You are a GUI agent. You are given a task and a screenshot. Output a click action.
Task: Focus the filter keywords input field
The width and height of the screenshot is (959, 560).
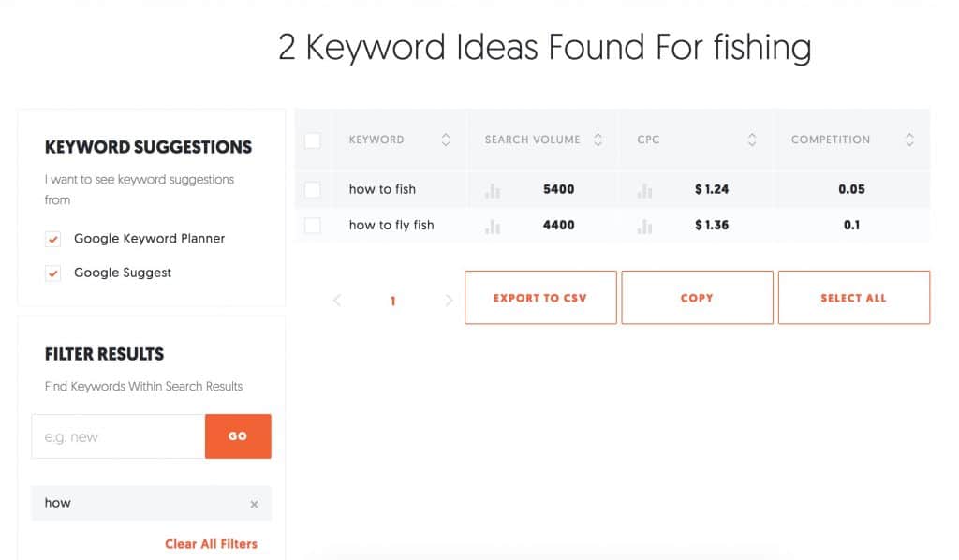coord(118,436)
